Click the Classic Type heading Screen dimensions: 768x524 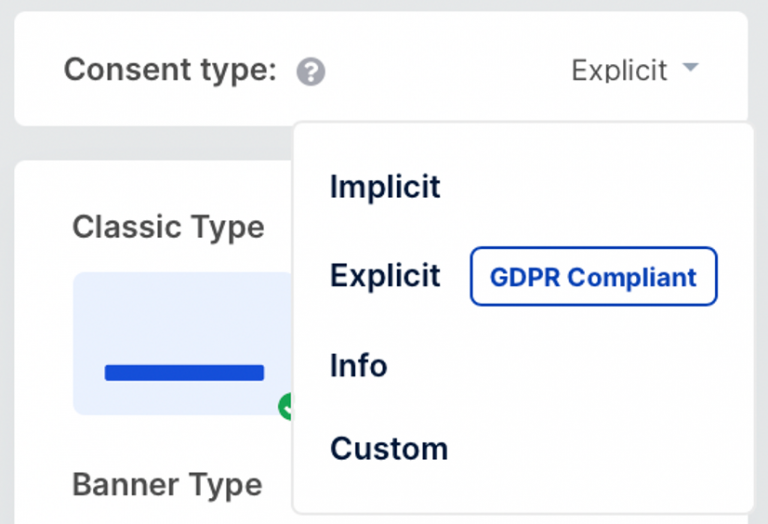click(168, 227)
